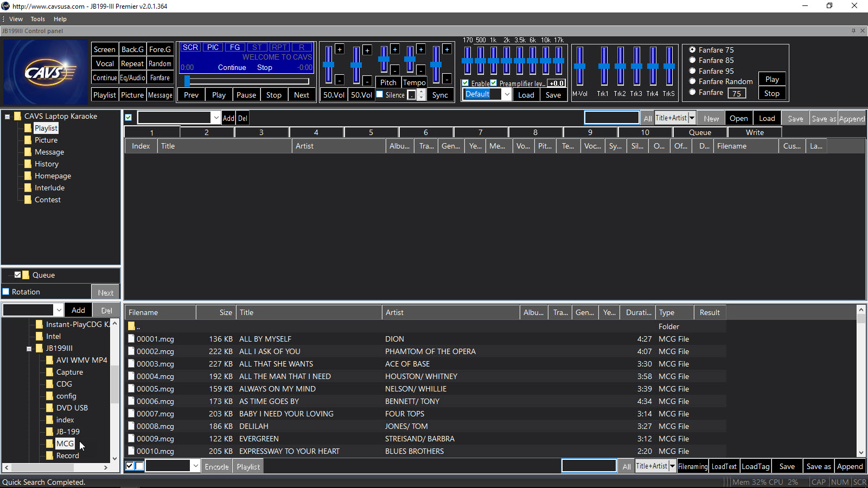Switch to playlist tab 2
This screenshot has height=488, width=868.
[x=207, y=132]
